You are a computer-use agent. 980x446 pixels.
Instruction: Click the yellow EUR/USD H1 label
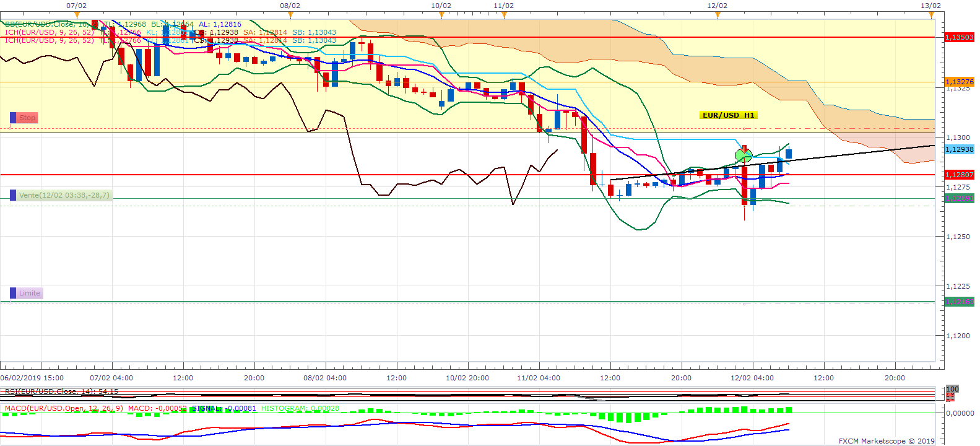(x=729, y=115)
